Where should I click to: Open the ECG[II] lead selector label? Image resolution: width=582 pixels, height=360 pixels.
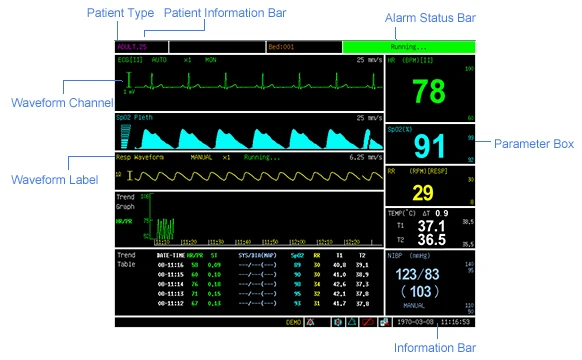pos(130,60)
